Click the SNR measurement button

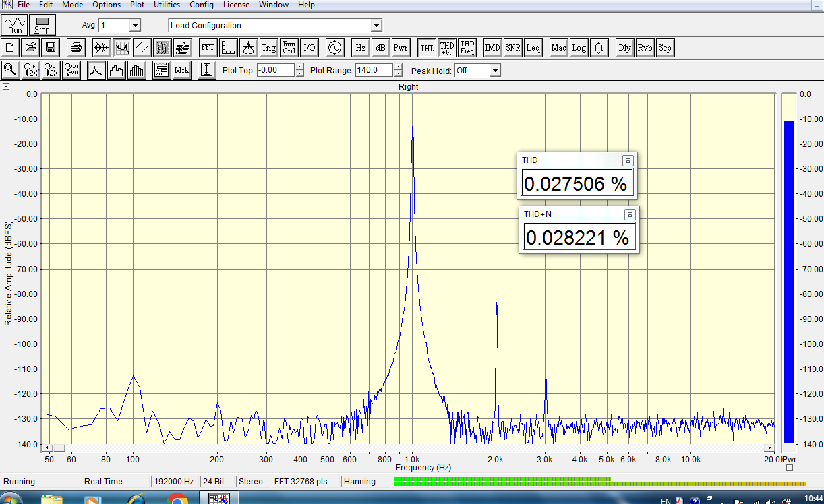point(512,48)
